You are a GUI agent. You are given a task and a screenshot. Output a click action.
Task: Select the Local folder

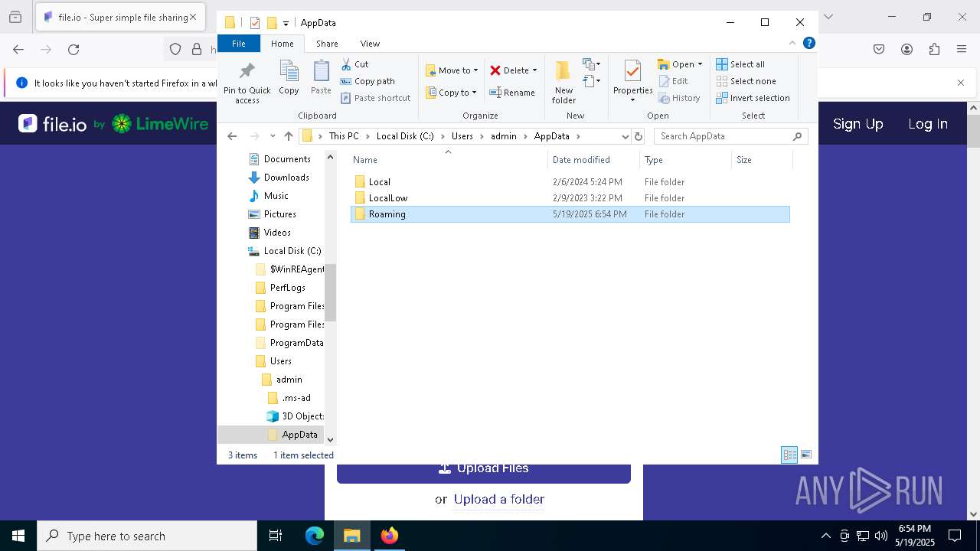pyautogui.click(x=570, y=182)
